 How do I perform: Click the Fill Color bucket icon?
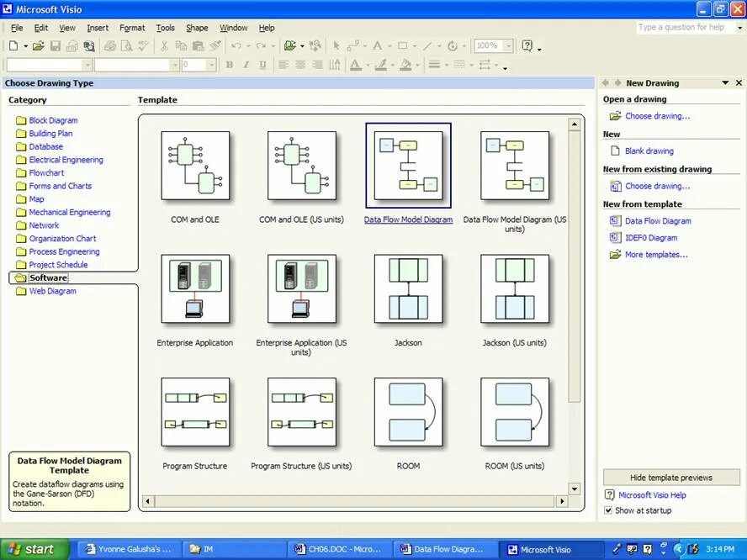[x=405, y=65]
